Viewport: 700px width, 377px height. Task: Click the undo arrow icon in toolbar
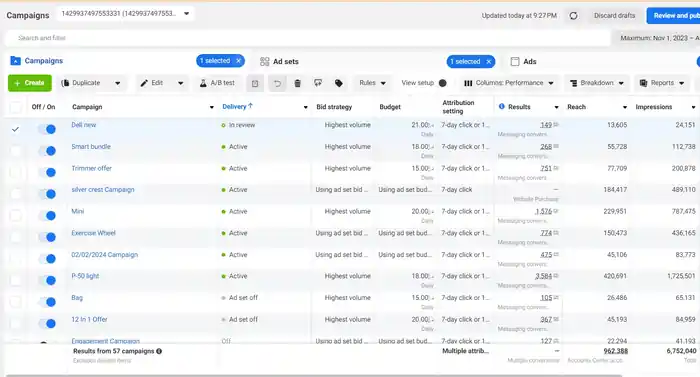pyautogui.click(x=277, y=83)
